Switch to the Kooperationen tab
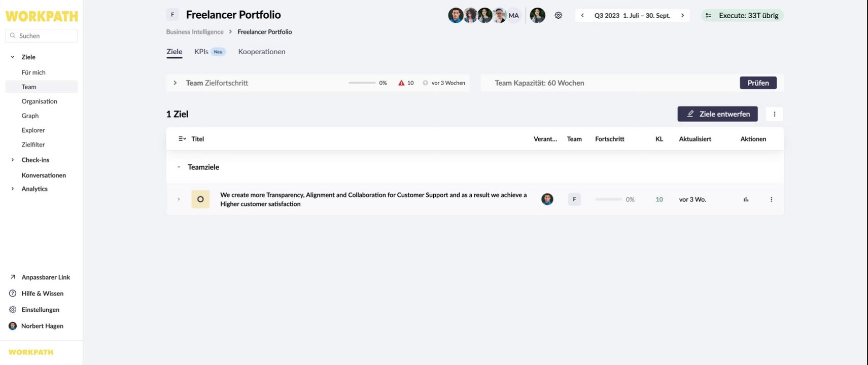The height and width of the screenshot is (365, 868). pyautogui.click(x=262, y=52)
